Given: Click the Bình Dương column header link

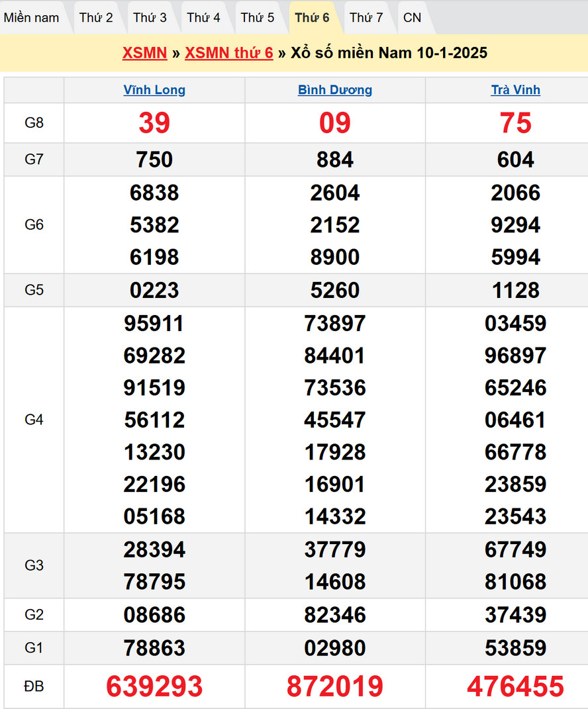Looking at the screenshot, I should 335,90.
